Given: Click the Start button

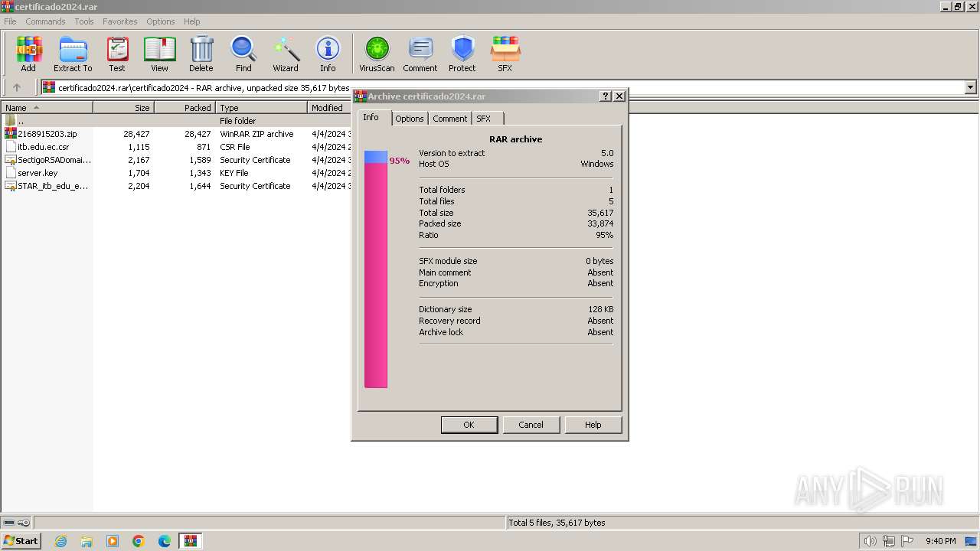Looking at the screenshot, I should (21, 541).
